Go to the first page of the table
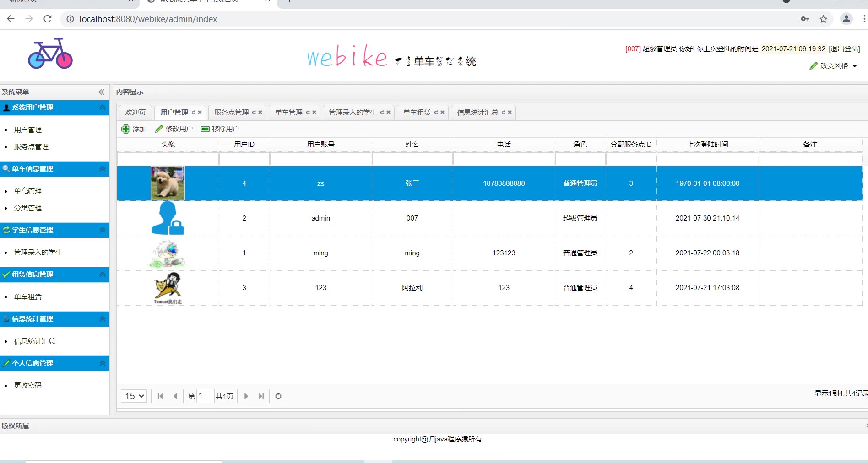868x463 pixels. [x=160, y=396]
